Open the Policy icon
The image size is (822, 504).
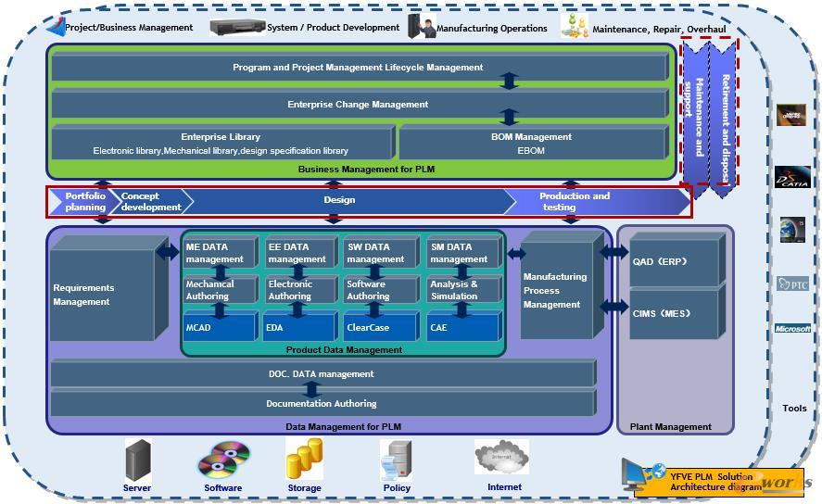(397, 460)
